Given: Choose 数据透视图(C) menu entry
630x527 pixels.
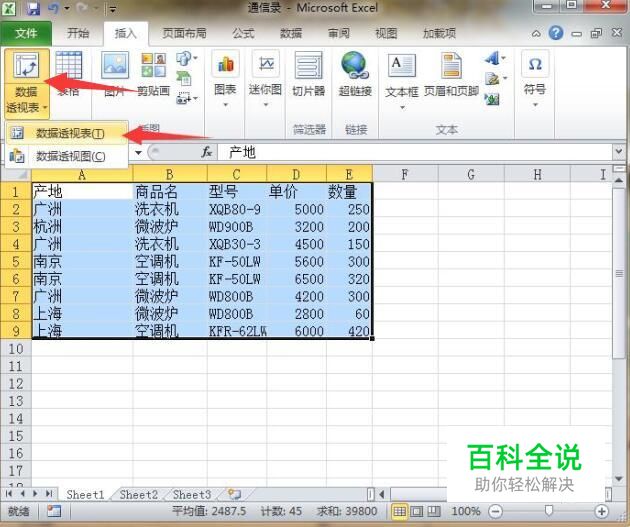Looking at the screenshot, I should [x=67, y=156].
